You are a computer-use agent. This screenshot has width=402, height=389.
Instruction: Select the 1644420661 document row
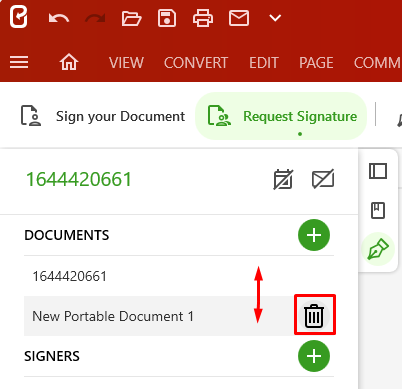tap(179, 276)
